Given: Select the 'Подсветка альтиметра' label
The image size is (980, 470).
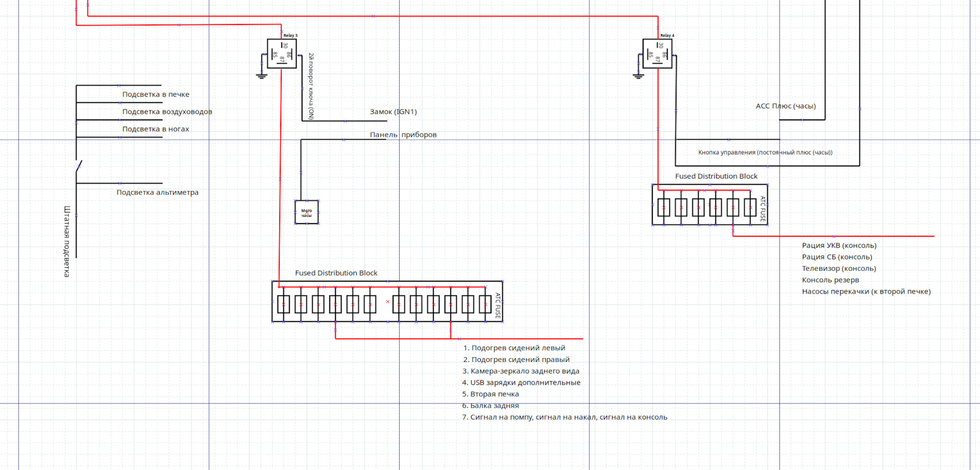Looking at the screenshot, I should (157, 192).
